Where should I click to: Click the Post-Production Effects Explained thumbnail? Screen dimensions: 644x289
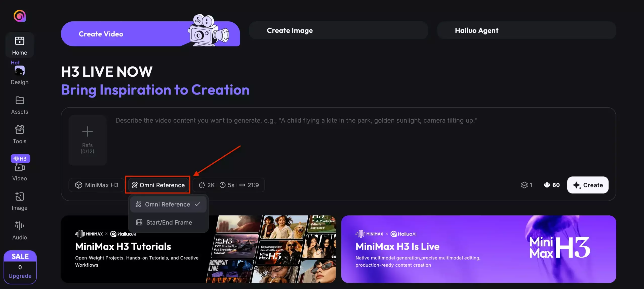322,224
